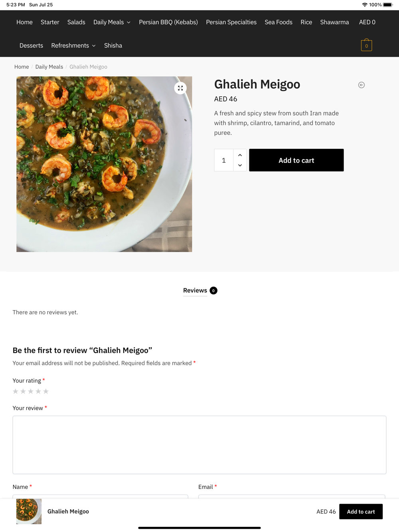Image resolution: width=399 pixels, height=532 pixels.
Task: Switch to the Reviews tab
Action: (195, 290)
